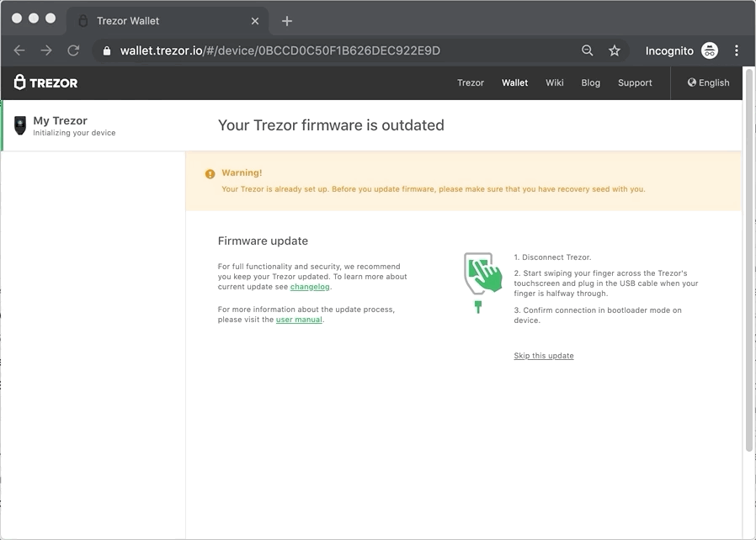The width and height of the screenshot is (756, 540).
Task: Open the Trezor nav link
Action: coord(471,83)
